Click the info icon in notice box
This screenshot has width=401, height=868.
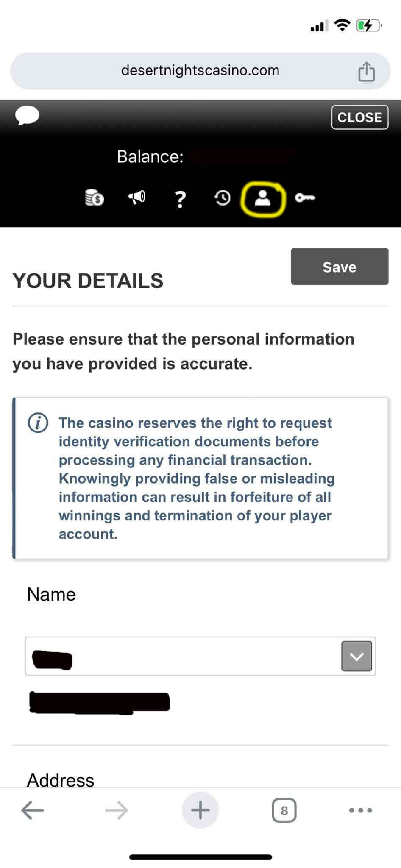[x=38, y=423]
